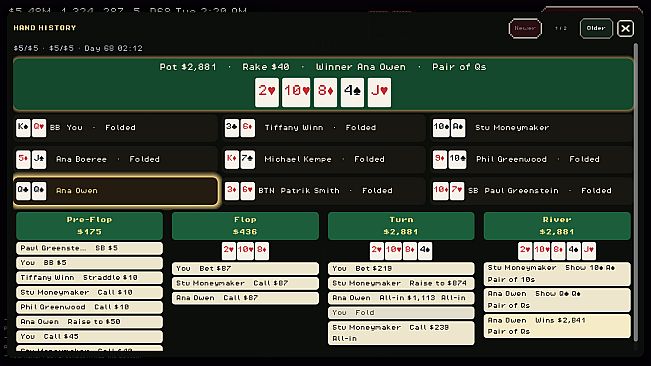Click You Bet $219 turn entry
The height and width of the screenshot is (366, 651).
point(401,268)
